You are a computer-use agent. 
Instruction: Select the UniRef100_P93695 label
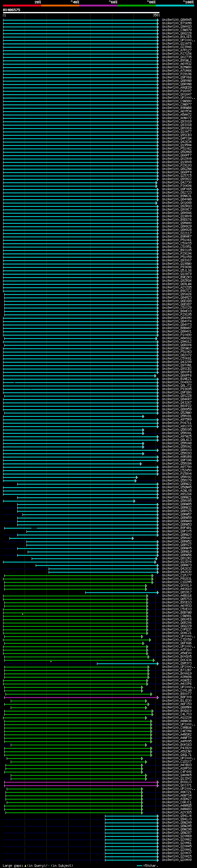click(177, 389)
